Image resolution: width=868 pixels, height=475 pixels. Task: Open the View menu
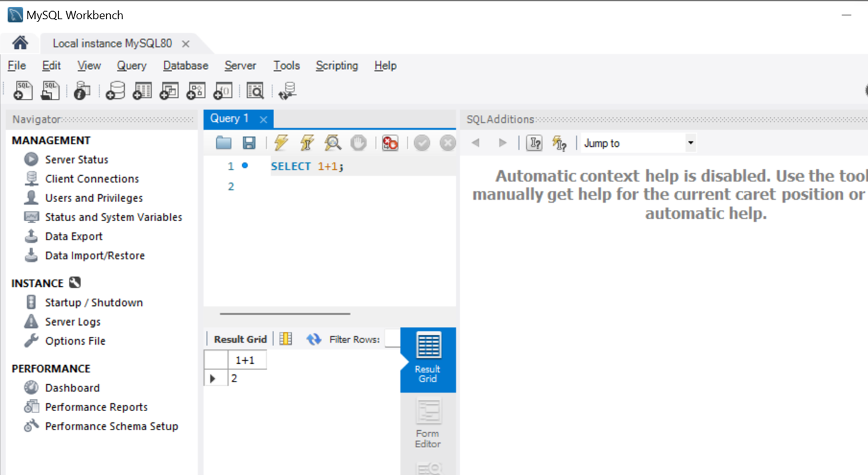point(89,66)
